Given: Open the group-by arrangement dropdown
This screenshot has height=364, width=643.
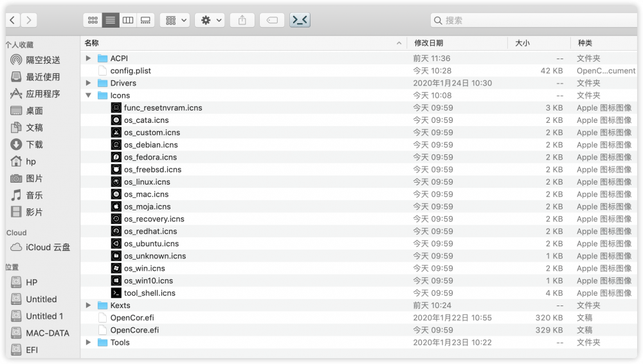Looking at the screenshot, I should (176, 20).
